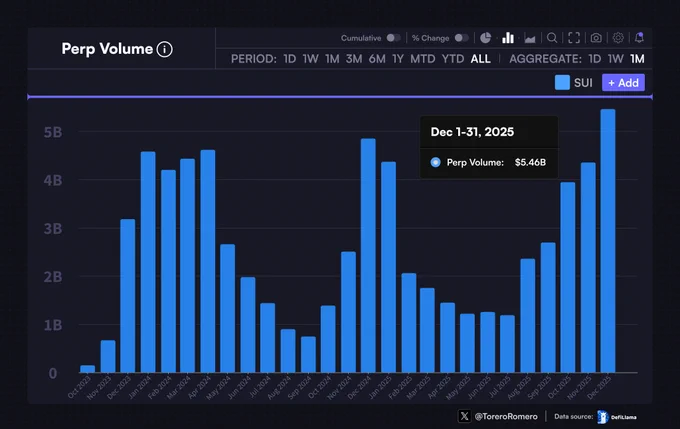The height and width of the screenshot is (429, 680).
Task: Click the tooltip date Dec 1-31, 2025
Action: (x=472, y=132)
